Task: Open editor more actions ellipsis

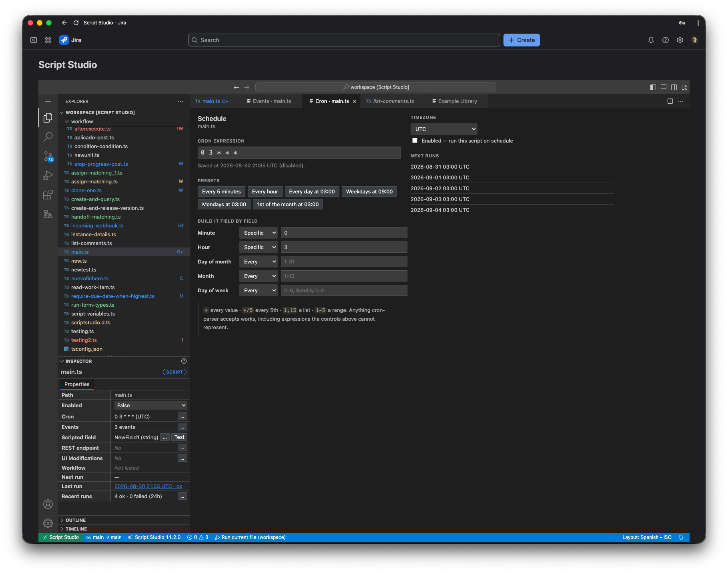Action: pos(680,101)
